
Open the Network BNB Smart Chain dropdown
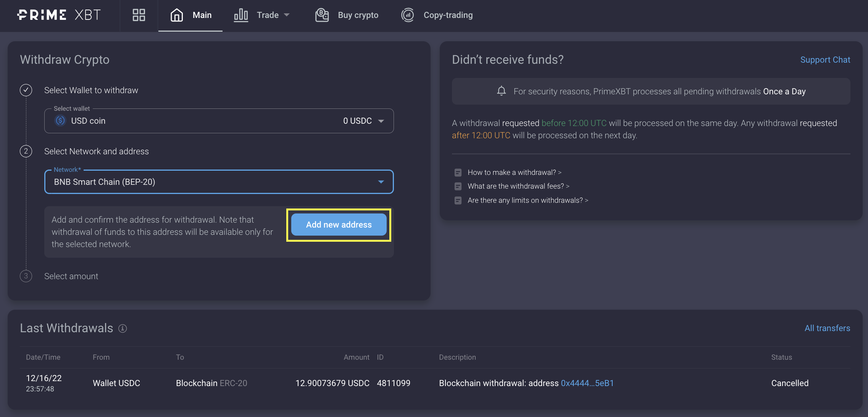pos(381,182)
